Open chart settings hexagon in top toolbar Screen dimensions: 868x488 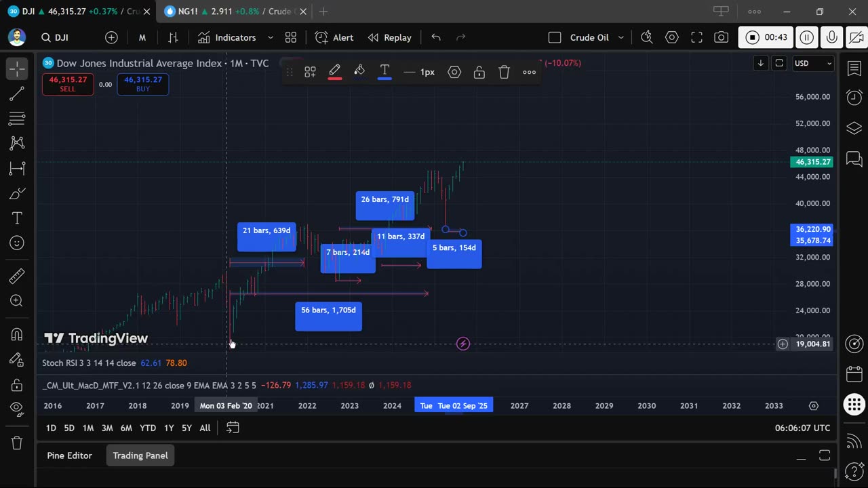(x=672, y=37)
